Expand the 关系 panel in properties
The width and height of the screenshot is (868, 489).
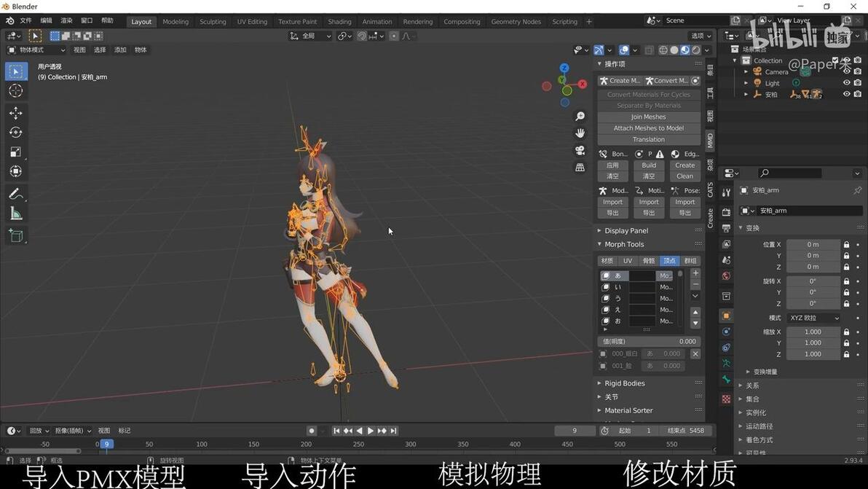752,386
